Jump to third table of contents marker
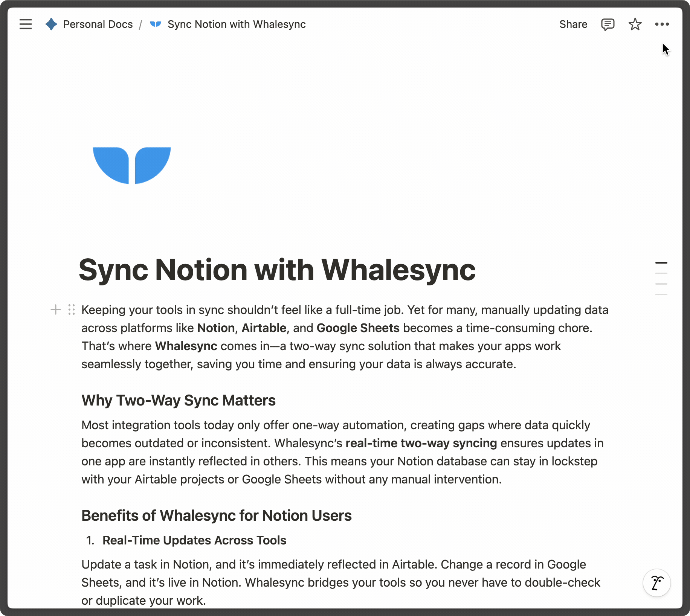The width and height of the screenshot is (690, 616). [x=661, y=284]
